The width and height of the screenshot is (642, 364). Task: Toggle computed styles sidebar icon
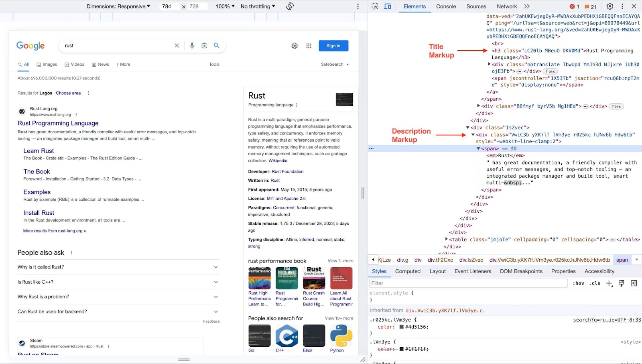pos(634,283)
